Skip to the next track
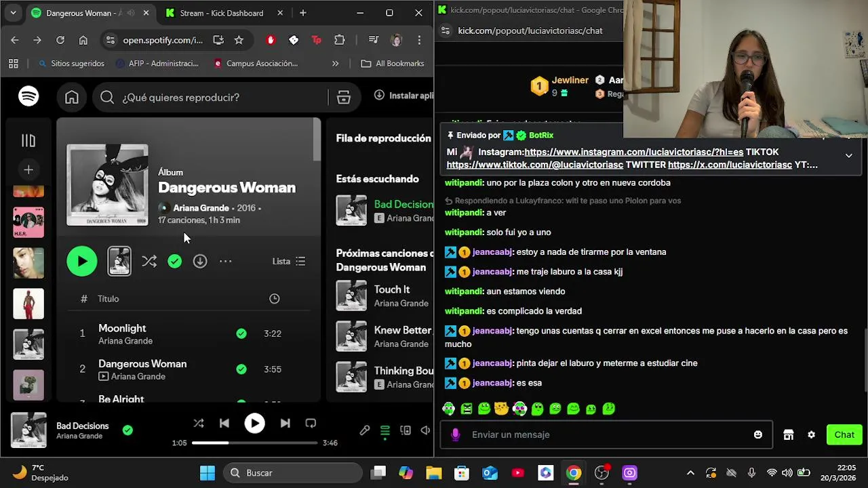The image size is (868, 488). coord(285,423)
